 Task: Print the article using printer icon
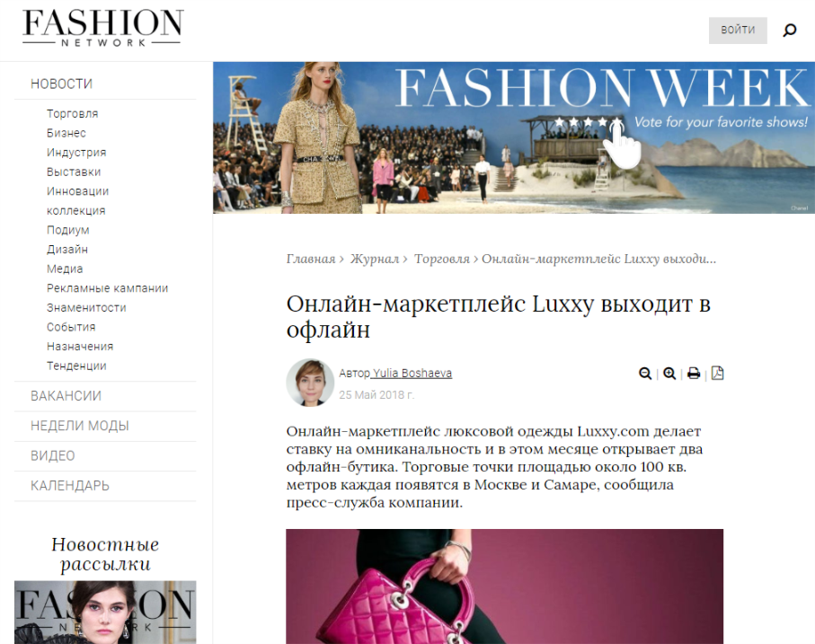694,374
